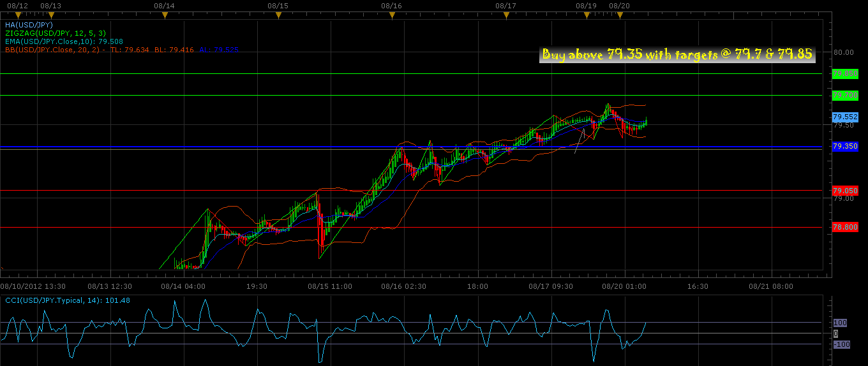Screen dimensions: 868x366
Task: Click the 08/15 date marker triangle
Action: click(278, 15)
